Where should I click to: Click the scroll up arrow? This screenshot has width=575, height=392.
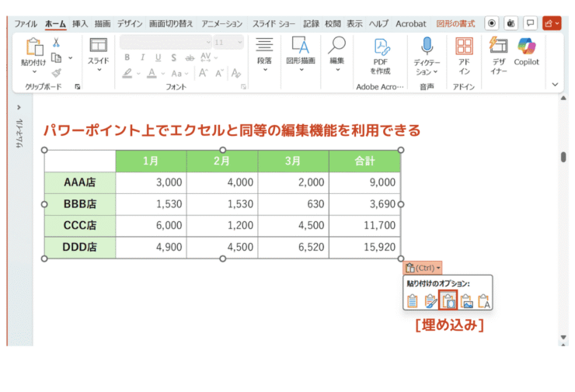[563, 98]
